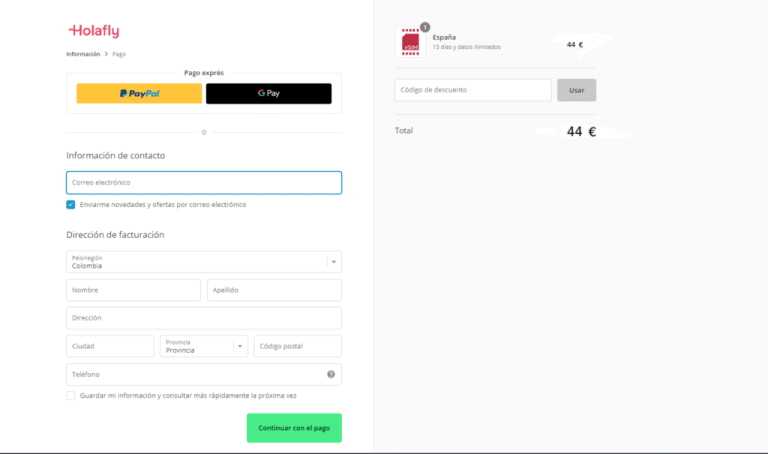Click Continuar con el pago button

[294, 428]
